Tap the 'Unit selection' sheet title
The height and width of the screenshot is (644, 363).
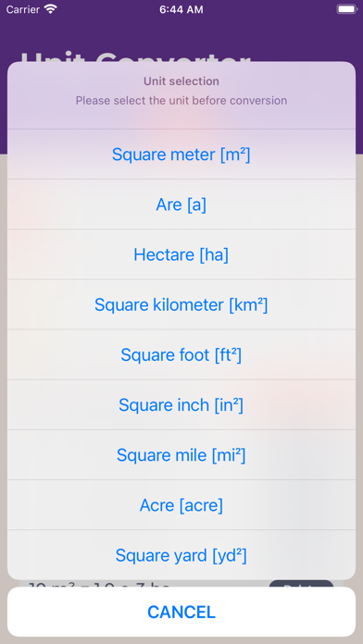(x=181, y=80)
